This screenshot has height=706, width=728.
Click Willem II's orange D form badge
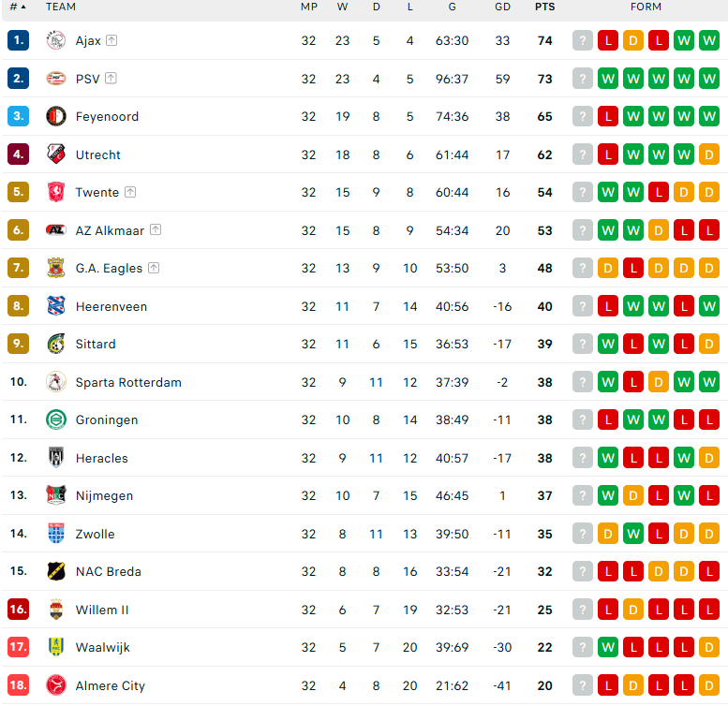pos(633,610)
